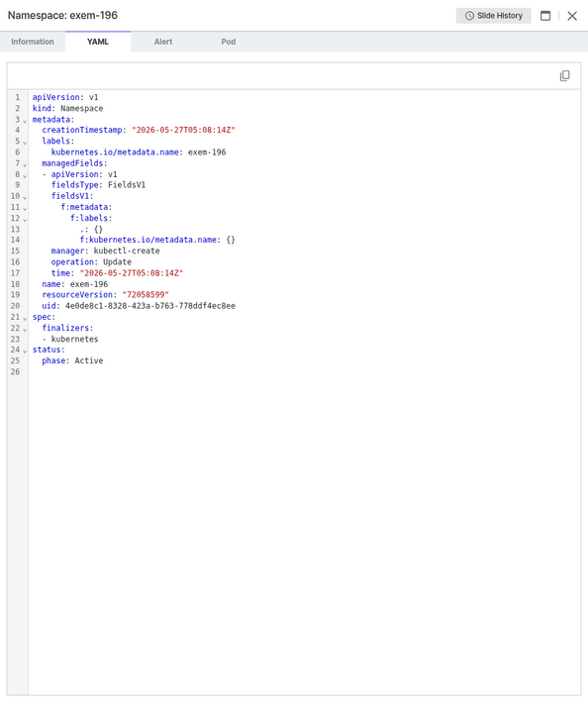
Task: Click line number 26 in the gutter
Action: point(15,372)
